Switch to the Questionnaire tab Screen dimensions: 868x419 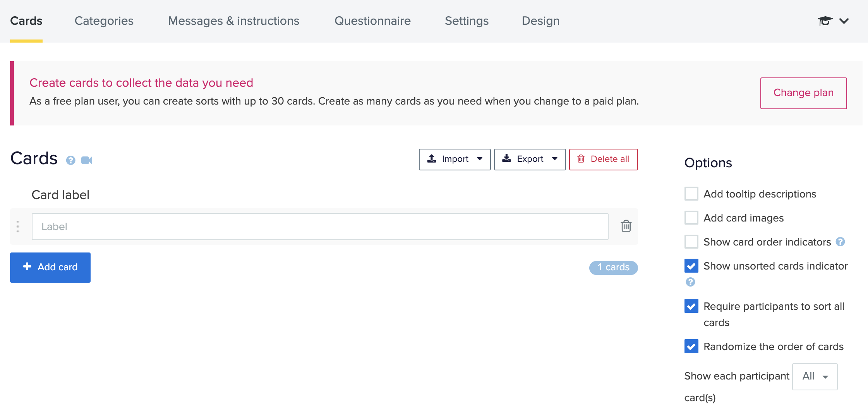tap(372, 21)
